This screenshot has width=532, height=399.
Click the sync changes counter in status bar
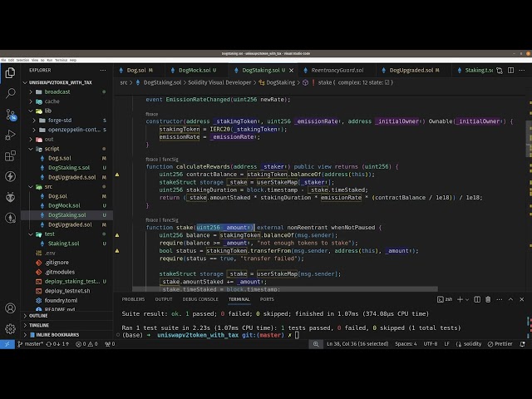coord(57,344)
